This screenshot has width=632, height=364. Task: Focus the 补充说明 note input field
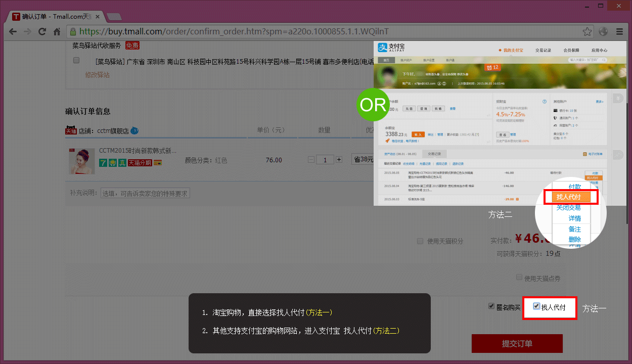145,193
